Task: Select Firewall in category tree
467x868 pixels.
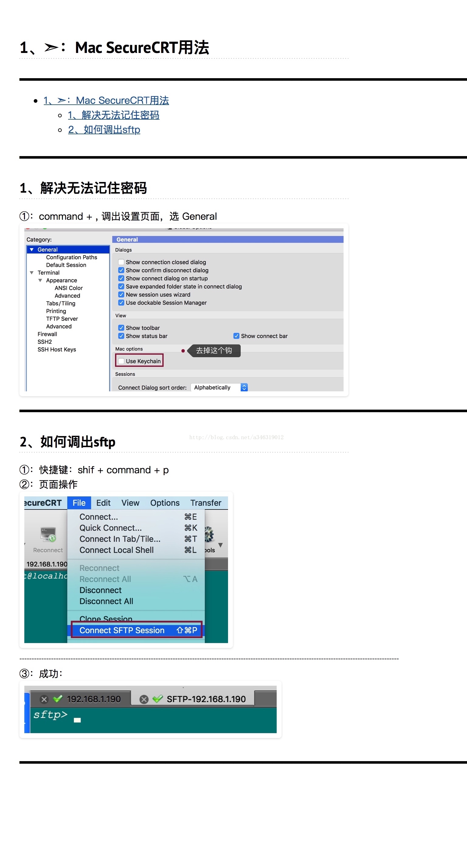Action: (x=47, y=334)
